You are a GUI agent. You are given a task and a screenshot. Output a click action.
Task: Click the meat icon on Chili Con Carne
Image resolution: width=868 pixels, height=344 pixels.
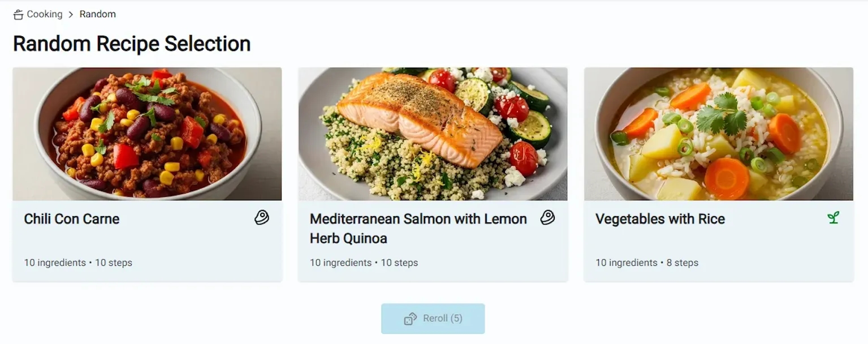261,218
